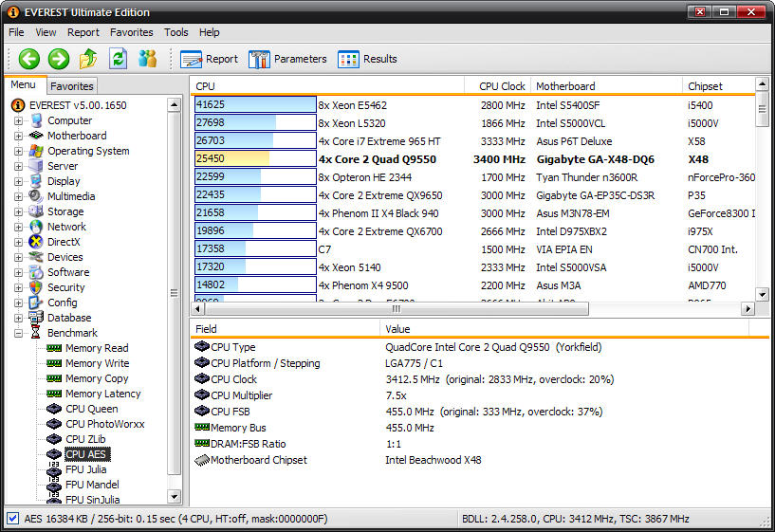Select the Network globe icon
This screenshot has width=775, height=532.
(36, 227)
